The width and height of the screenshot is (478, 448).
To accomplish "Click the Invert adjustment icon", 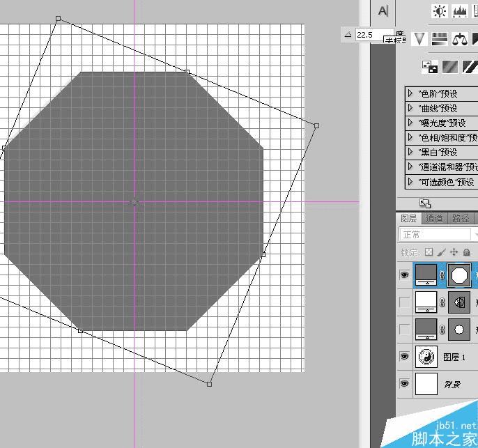I will tap(430, 67).
